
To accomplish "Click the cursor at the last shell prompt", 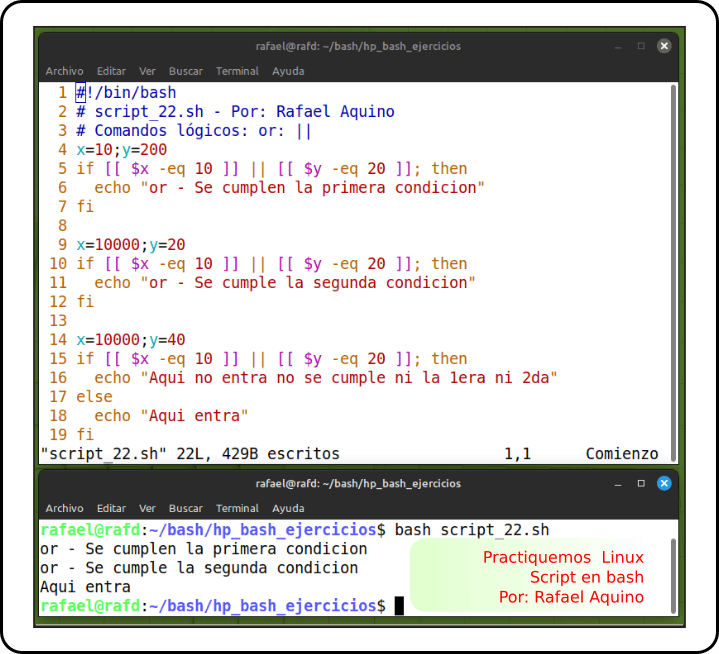I will click(x=399, y=606).
